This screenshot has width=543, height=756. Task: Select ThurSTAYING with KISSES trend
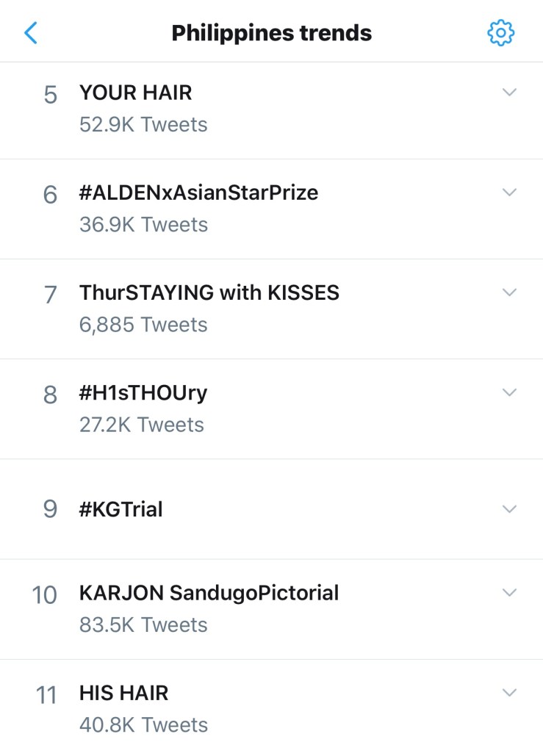[x=209, y=292]
